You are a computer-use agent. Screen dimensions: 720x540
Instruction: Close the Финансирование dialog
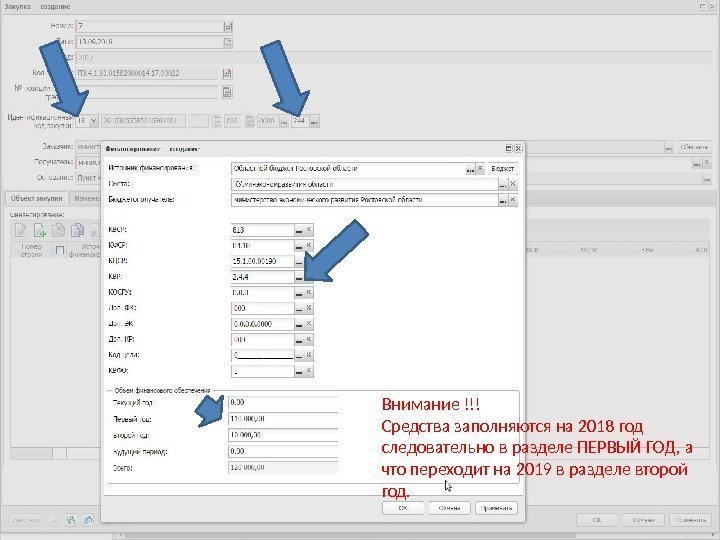[x=518, y=148]
